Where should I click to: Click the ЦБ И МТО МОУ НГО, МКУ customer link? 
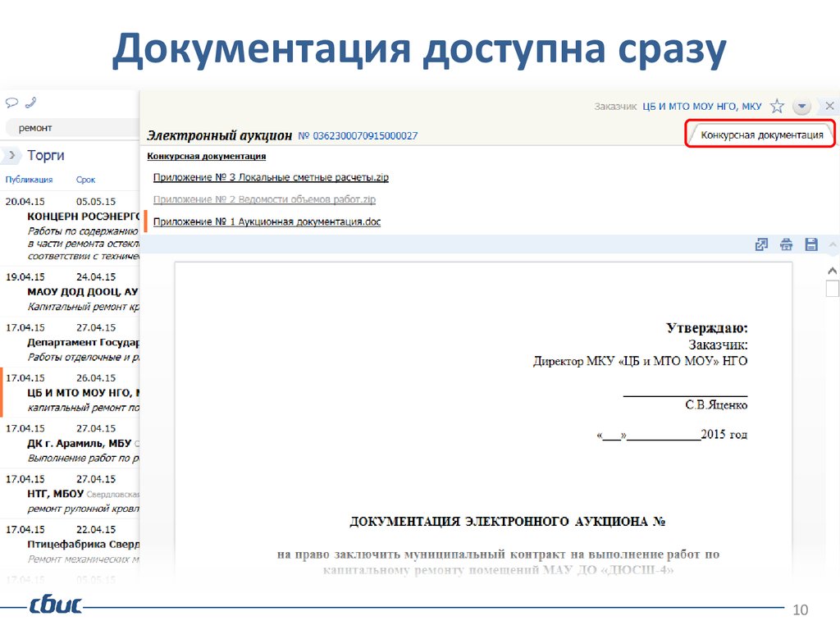[702, 107]
